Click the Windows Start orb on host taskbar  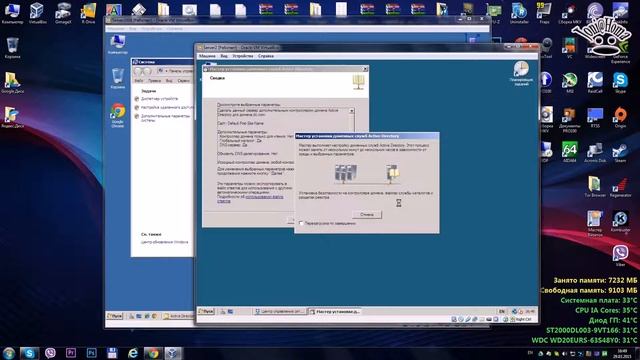click(9, 353)
